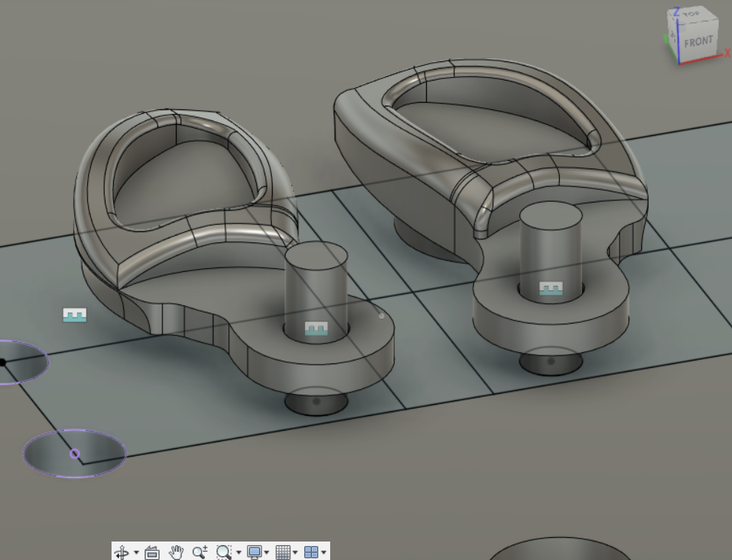Activate the Pan hand tool
732x560 pixels.
pyautogui.click(x=176, y=553)
